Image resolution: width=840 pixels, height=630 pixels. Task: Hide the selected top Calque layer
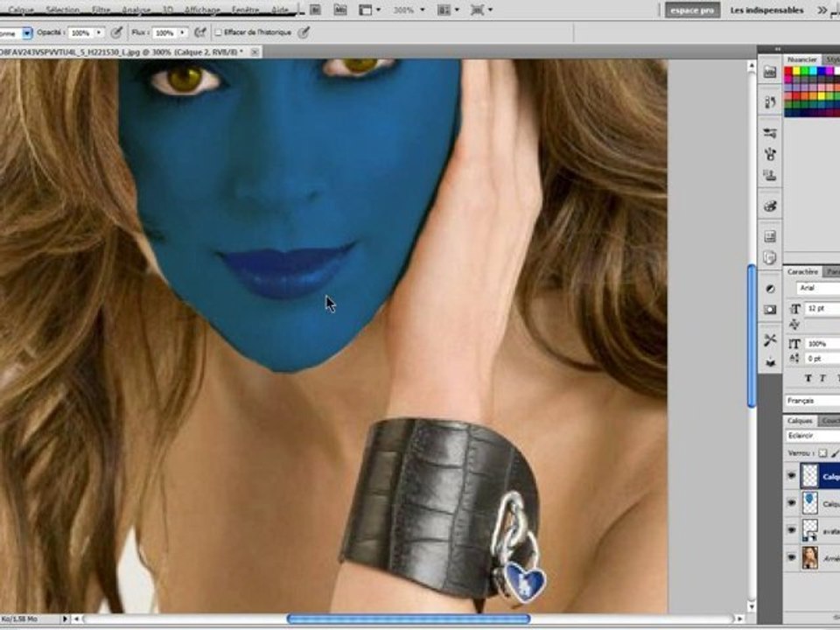coord(792,476)
